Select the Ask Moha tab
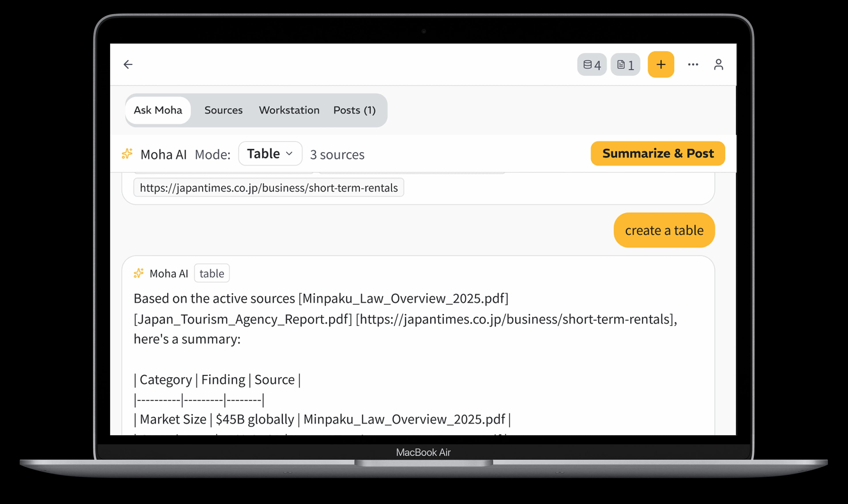Screen dimensions: 848x504 coord(158,110)
